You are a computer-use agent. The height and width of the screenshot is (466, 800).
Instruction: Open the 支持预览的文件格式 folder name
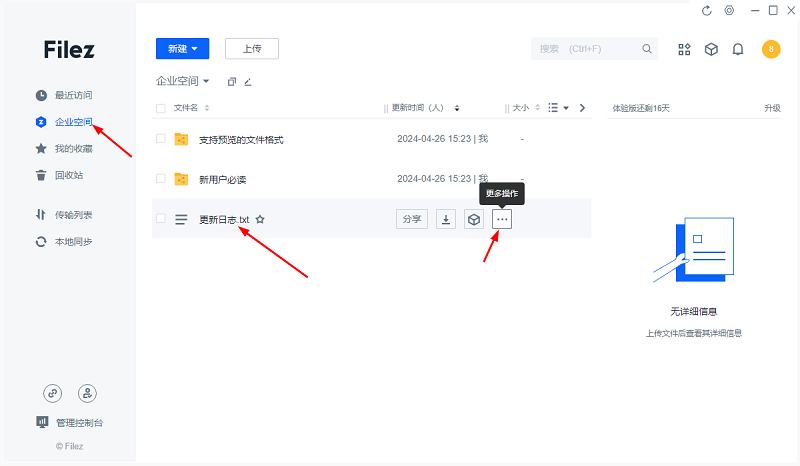coord(241,139)
